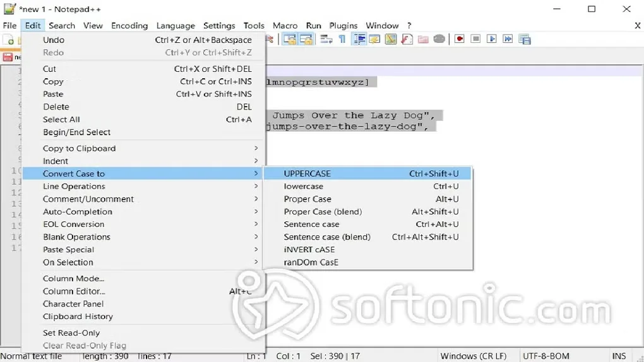The width and height of the screenshot is (644, 362).
Task: Open the Settings menu
Action: [219, 25]
